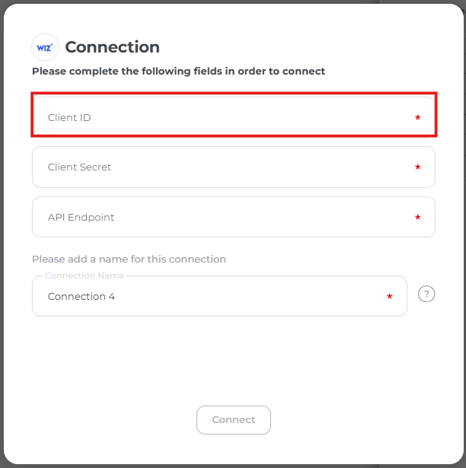
Task: Click the Wiz logo icon
Action: (x=45, y=47)
